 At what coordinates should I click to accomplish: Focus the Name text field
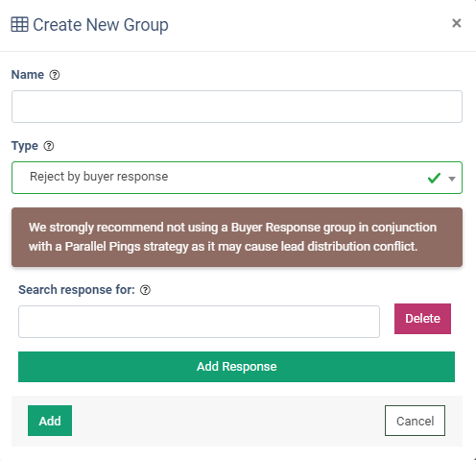click(x=237, y=107)
